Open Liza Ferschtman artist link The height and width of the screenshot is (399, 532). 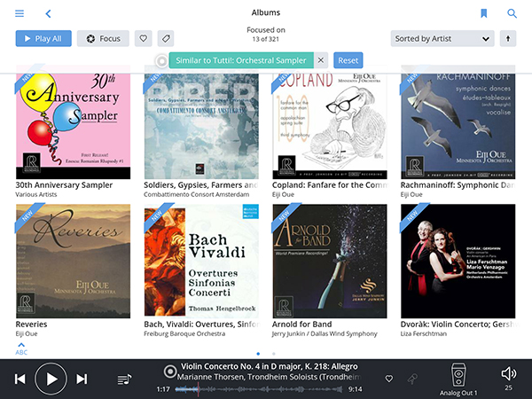click(x=424, y=334)
